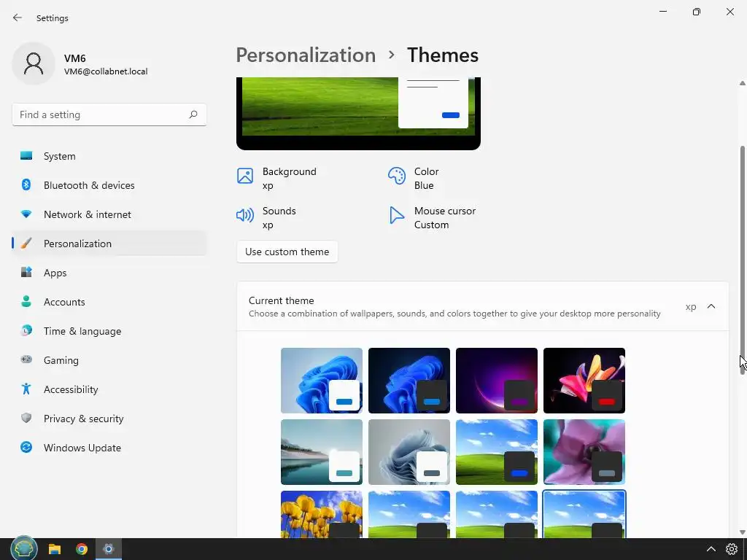
Task: Open the Sounds xp setting link
Action: pyautogui.click(x=266, y=217)
